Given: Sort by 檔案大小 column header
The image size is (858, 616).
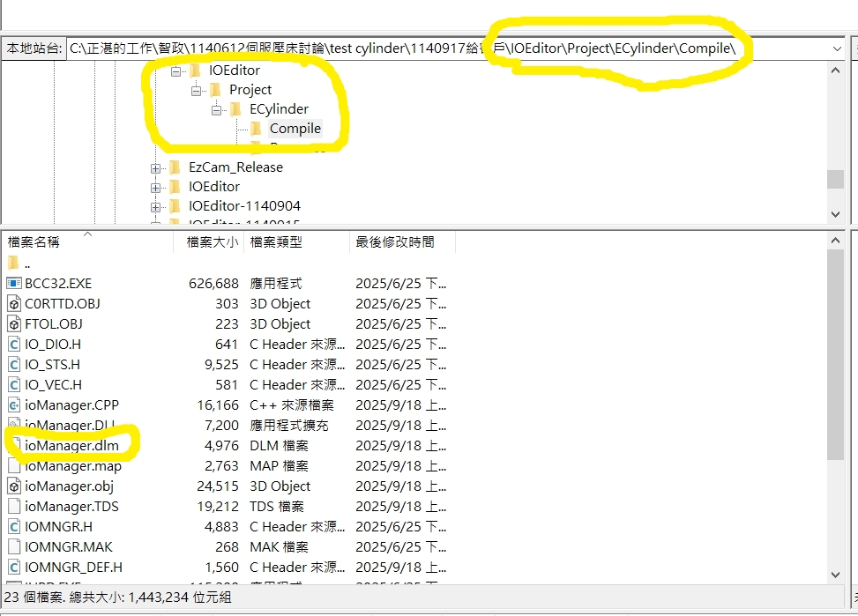Looking at the screenshot, I should click(212, 241).
